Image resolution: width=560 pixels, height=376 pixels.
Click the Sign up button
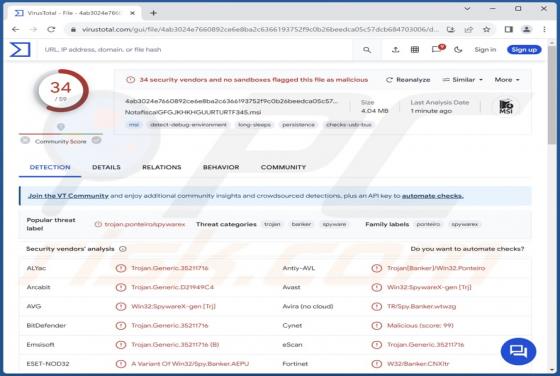pos(524,50)
